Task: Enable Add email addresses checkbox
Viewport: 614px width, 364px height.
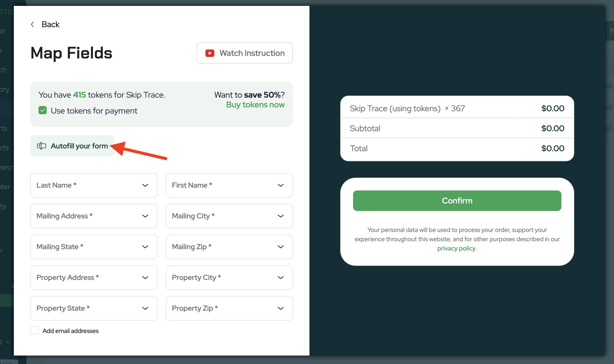Action: click(34, 331)
